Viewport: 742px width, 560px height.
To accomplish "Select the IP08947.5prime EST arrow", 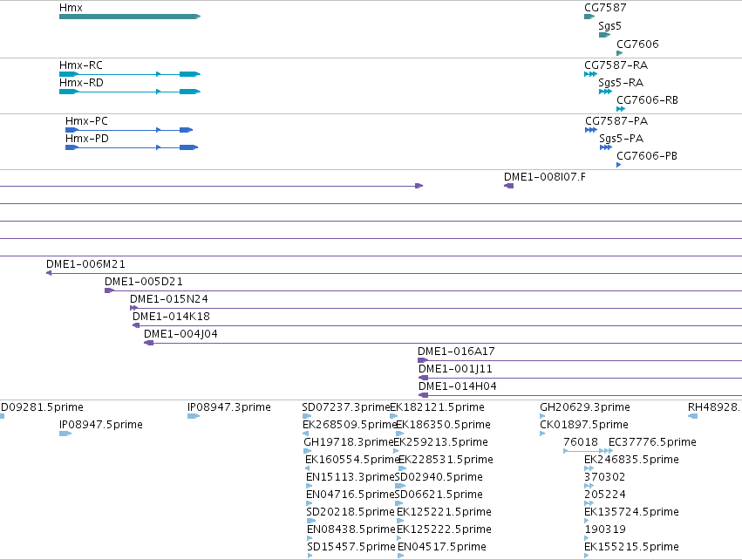I will [x=65, y=434].
